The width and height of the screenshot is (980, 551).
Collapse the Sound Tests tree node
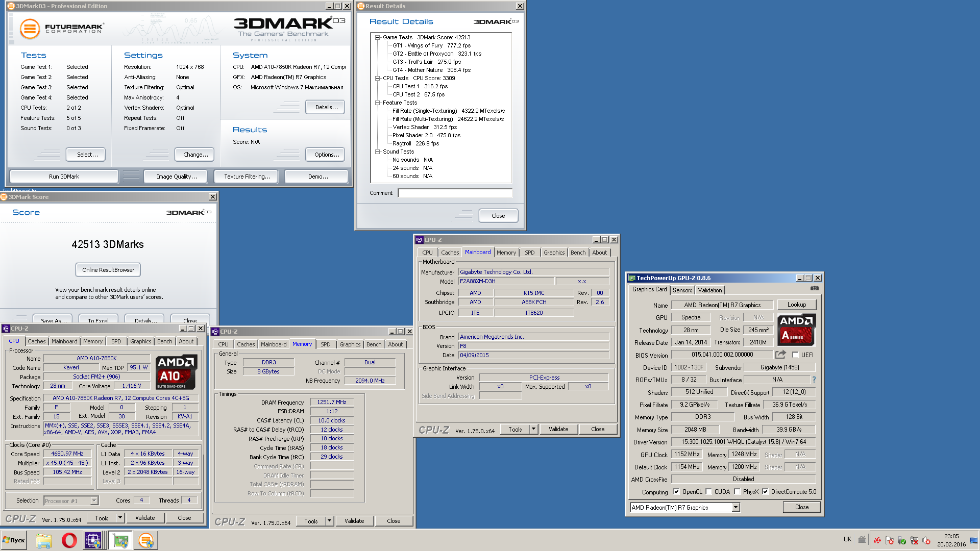(378, 152)
